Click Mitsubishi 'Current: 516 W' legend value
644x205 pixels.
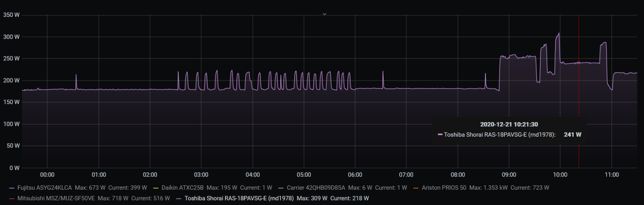point(151,198)
